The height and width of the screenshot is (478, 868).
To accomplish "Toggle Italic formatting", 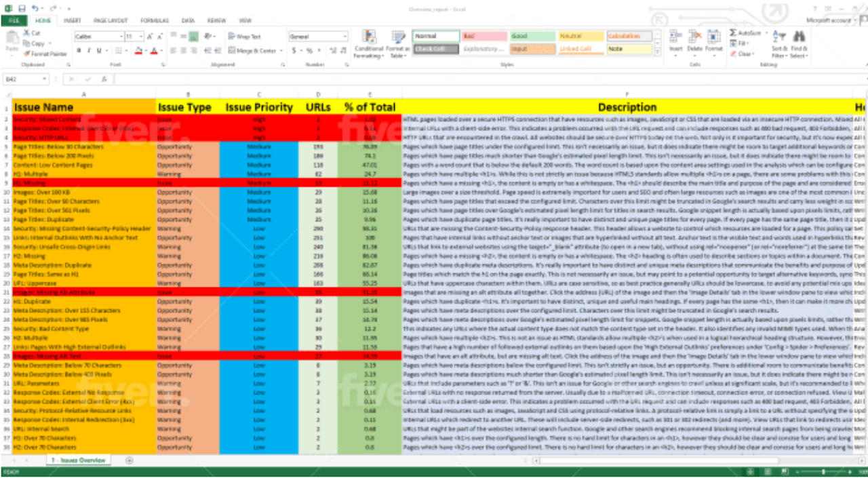I will tap(88, 51).
